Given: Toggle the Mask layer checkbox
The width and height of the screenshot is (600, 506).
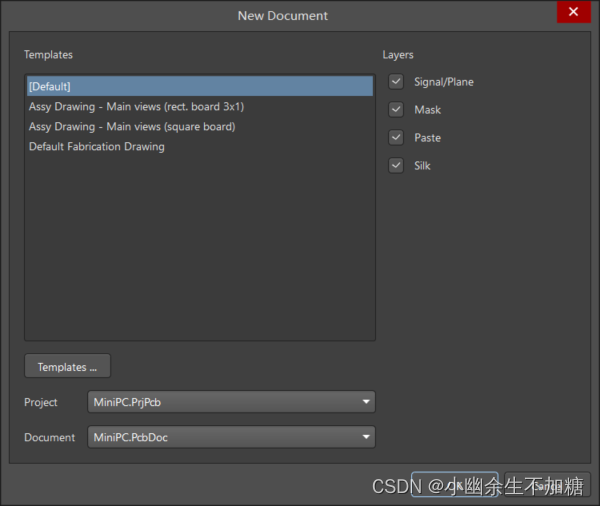Looking at the screenshot, I should [x=397, y=110].
